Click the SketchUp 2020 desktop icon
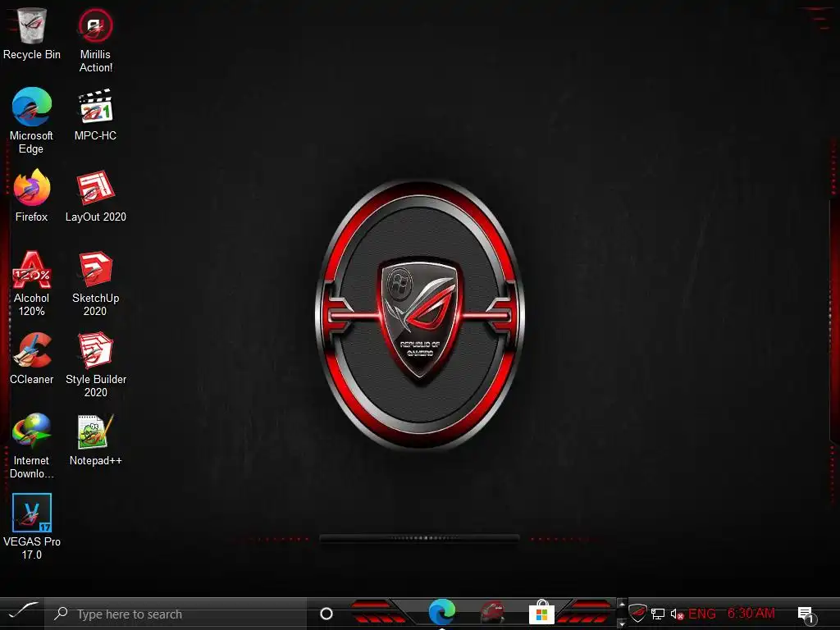The width and height of the screenshot is (840, 630). [x=95, y=283]
